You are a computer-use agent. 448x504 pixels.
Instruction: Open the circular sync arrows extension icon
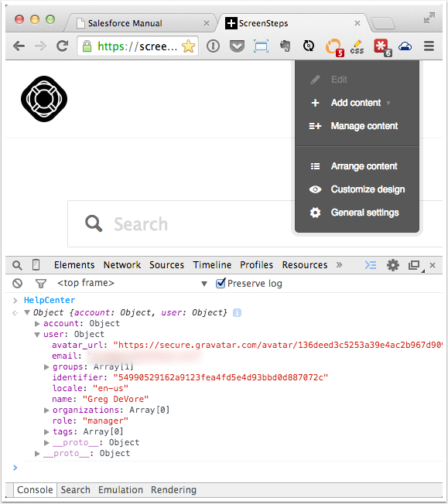pos(309,46)
